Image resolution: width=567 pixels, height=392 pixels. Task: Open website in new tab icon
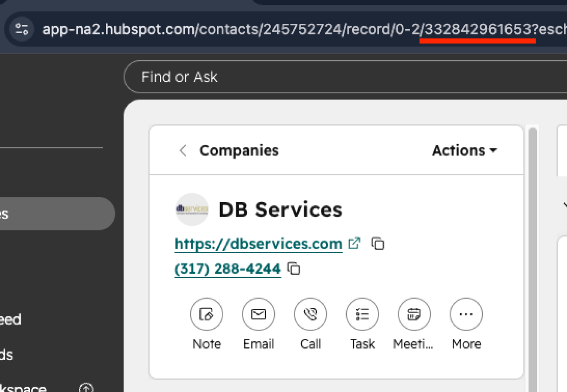354,243
